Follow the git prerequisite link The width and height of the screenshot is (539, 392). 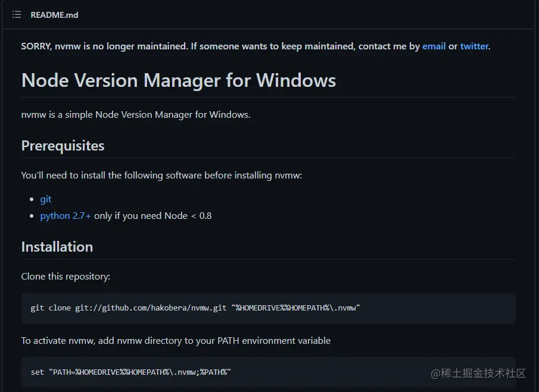click(x=46, y=199)
